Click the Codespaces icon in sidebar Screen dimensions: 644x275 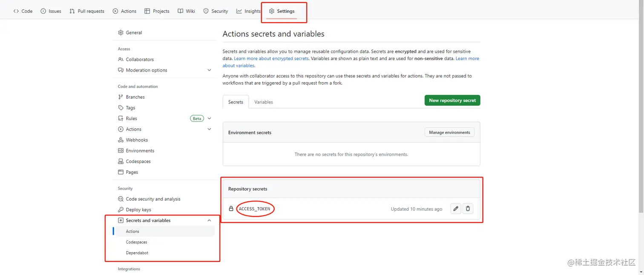coord(121,161)
